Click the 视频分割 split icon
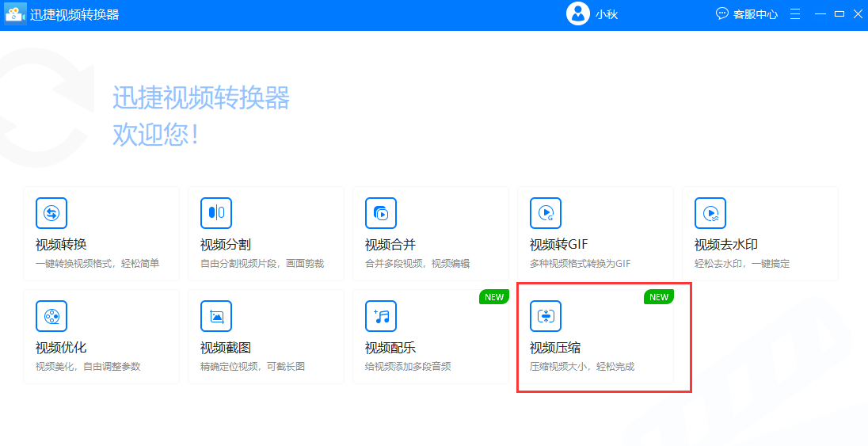Image resolution: width=868 pixels, height=446 pixels. (216, 213)
